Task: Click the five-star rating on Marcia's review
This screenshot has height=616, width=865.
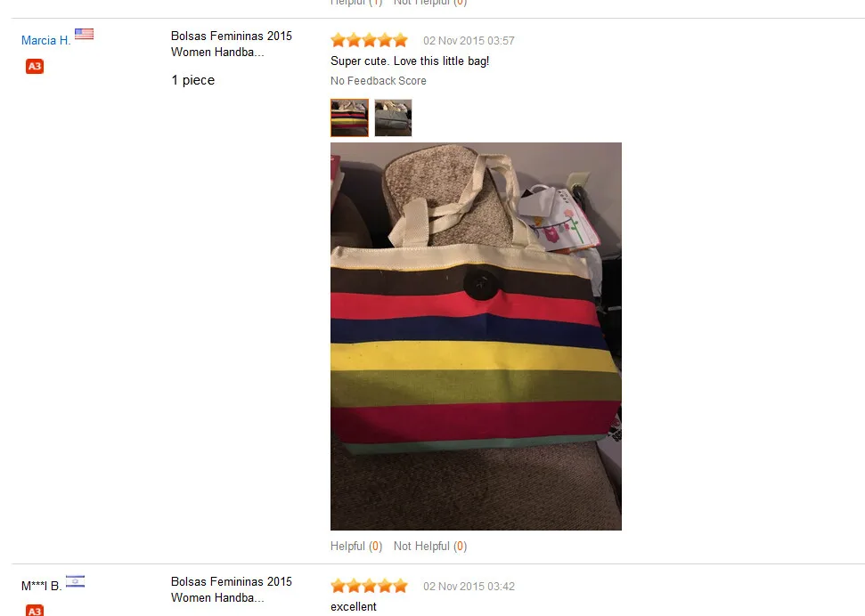Action: 369,40
